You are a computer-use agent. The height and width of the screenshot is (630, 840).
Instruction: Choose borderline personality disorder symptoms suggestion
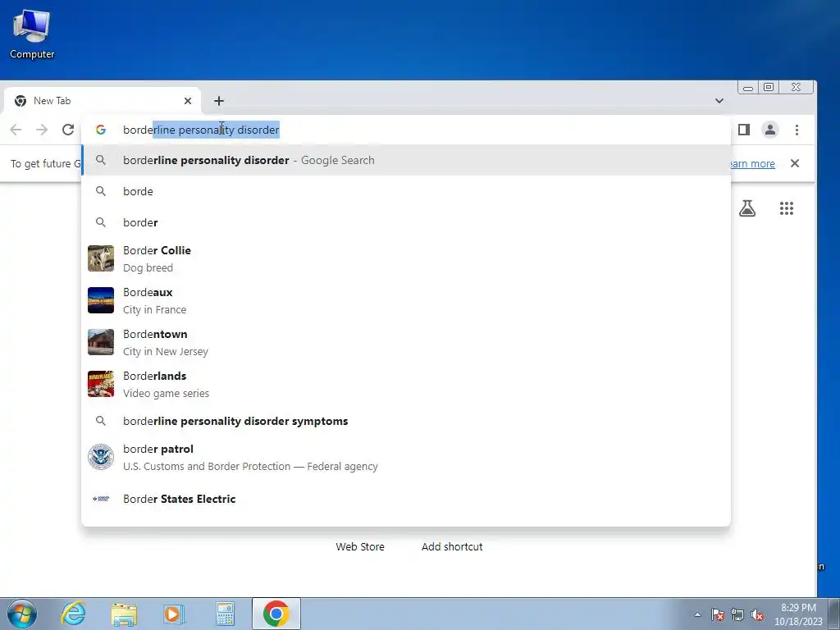(x=406, y=421)
